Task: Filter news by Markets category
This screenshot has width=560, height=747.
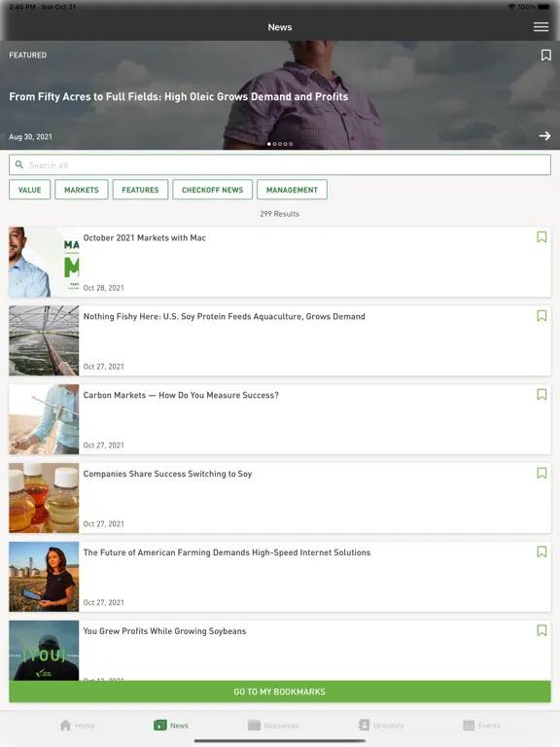Action: tap(82, 190)
